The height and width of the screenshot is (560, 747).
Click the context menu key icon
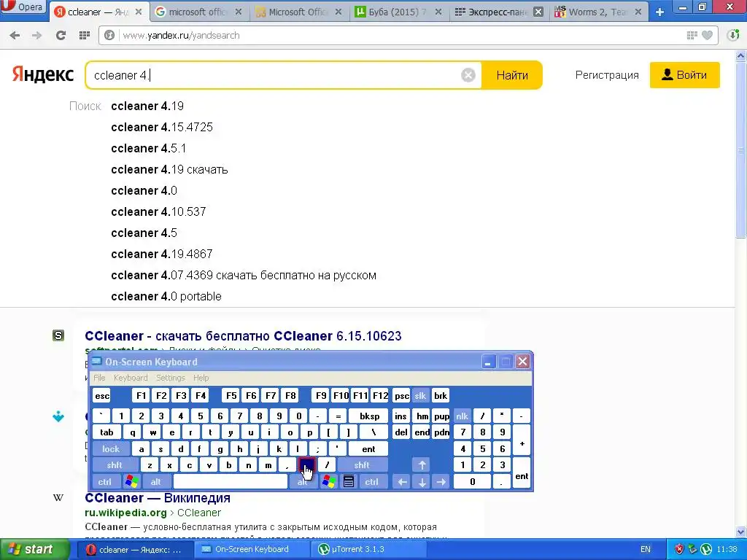[x=349, y=482]
